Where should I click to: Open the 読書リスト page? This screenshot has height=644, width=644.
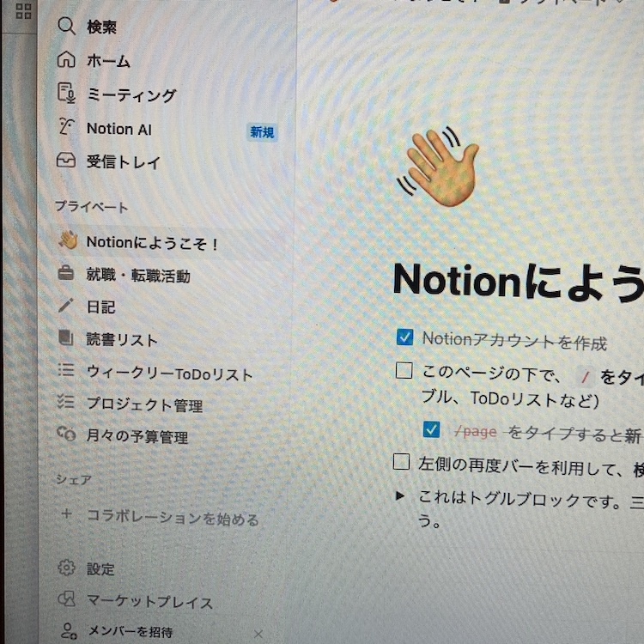click(122, 340)
